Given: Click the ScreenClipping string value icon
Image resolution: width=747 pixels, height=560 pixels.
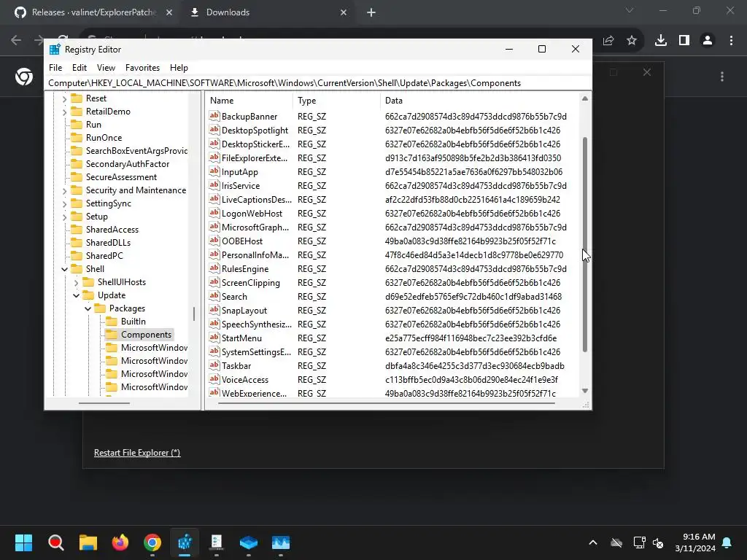Looking at the screenshot, I should tap(214, 282).
